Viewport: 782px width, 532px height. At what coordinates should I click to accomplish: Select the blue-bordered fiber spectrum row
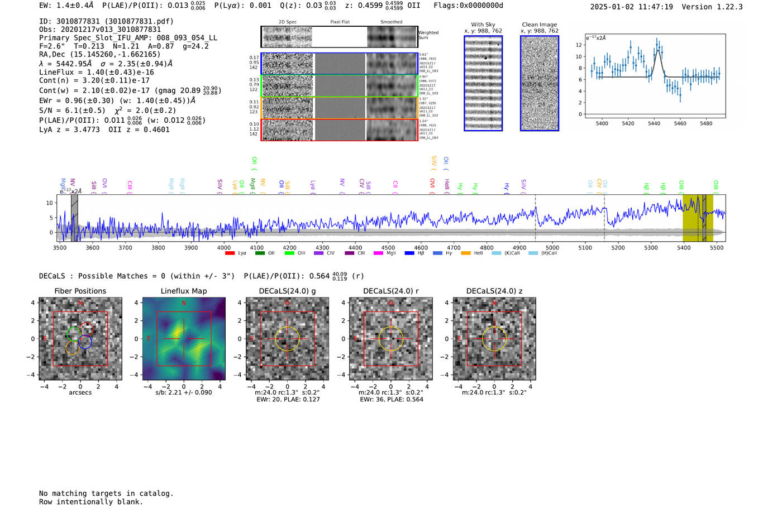[339, 64]
